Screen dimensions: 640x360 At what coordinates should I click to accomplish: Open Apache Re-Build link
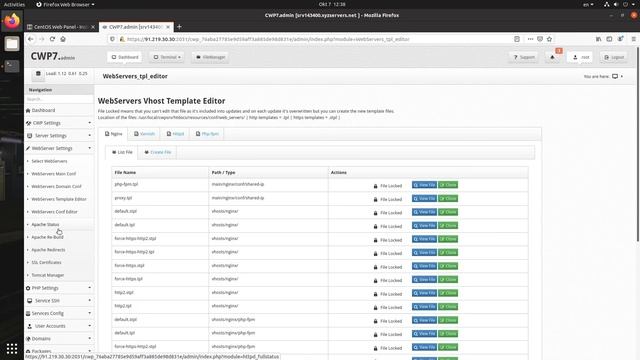click(x=47, y=237)
